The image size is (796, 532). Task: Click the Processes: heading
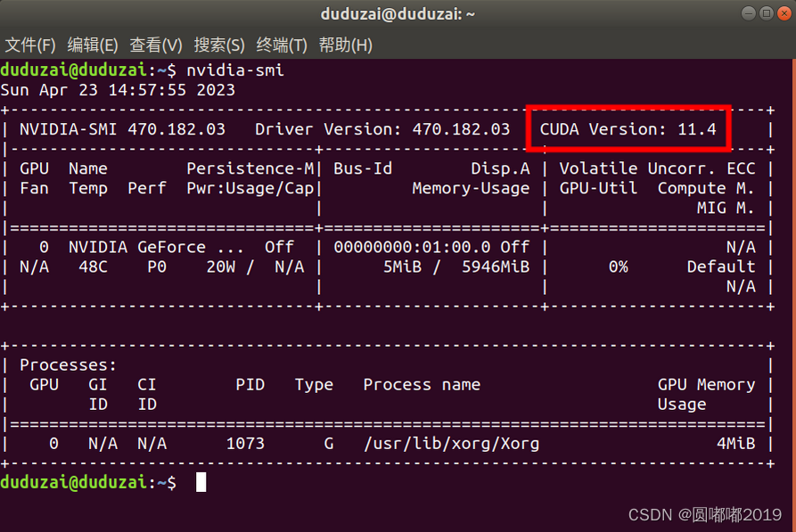[x=69, y=365]
